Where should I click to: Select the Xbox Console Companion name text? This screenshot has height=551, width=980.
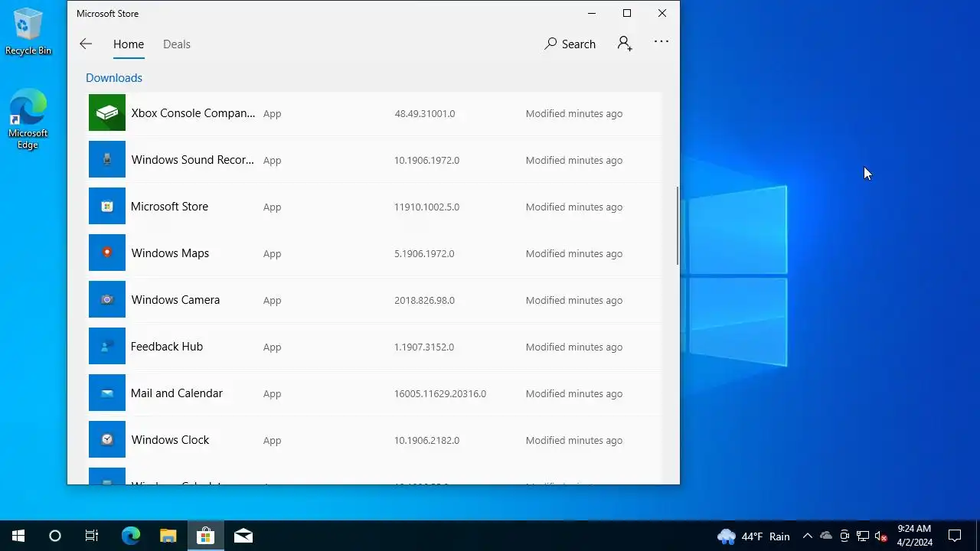pos(193,113)
